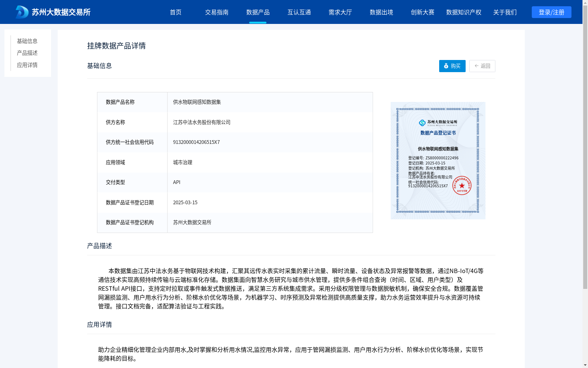This screenshot has height=368, width=588.
Task: Click the page vertical scrollbar thumb
Action: click(x=585, y=147)
